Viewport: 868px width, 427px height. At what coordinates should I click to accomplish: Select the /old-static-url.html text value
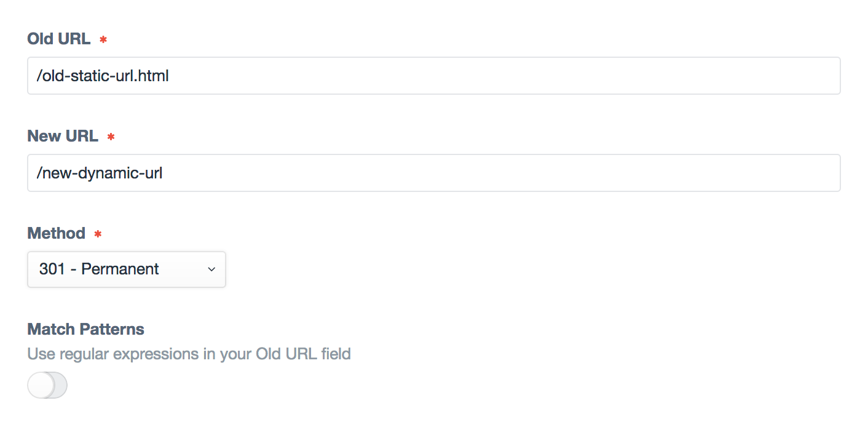pos(103,75)
